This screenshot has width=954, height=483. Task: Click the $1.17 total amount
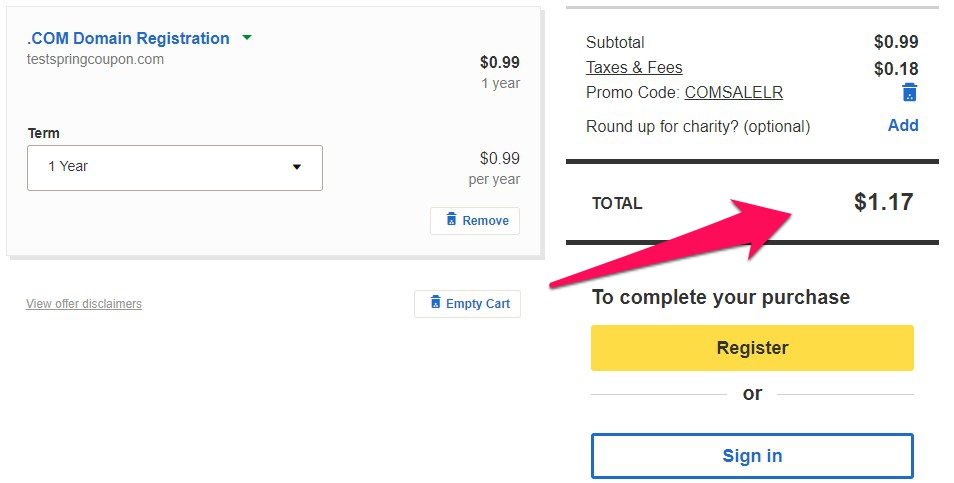click(883, 202)
